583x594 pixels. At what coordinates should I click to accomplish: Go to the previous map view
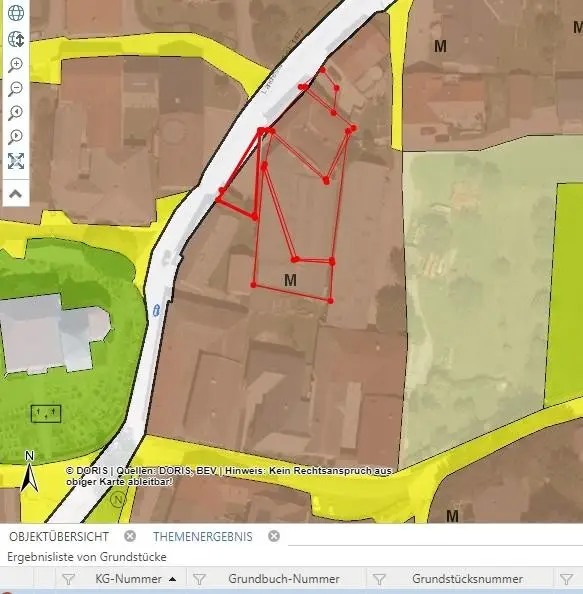pos(16,113)
